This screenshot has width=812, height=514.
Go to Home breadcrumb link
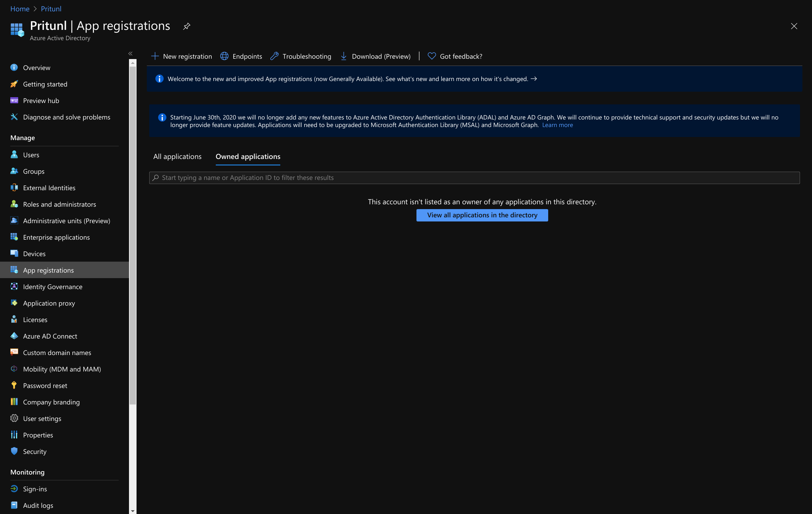click(x=20, y=9)
